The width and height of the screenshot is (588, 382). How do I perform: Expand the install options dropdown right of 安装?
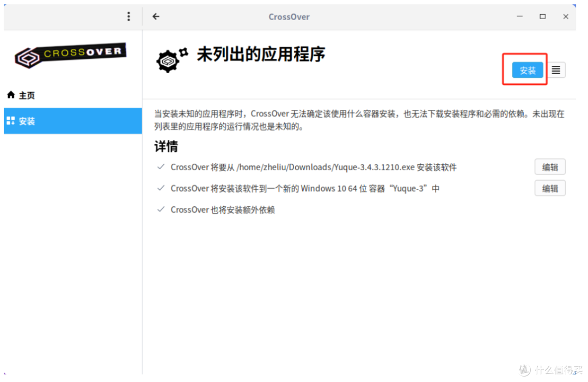pos(556,70)
